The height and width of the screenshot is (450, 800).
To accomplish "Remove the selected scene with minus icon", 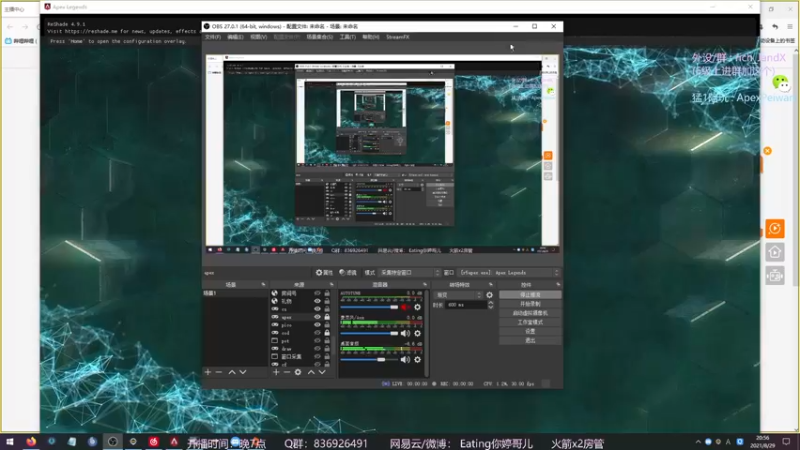I will 219,372.
